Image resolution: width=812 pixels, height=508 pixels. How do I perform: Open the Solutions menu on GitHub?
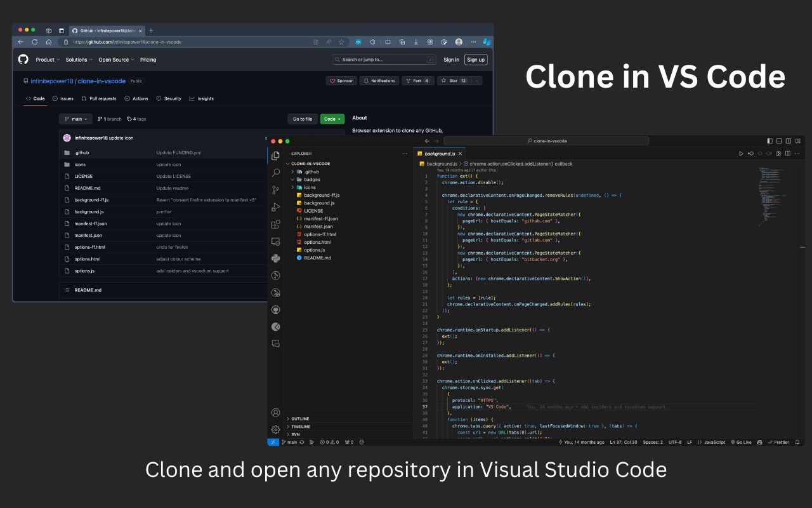79,60
